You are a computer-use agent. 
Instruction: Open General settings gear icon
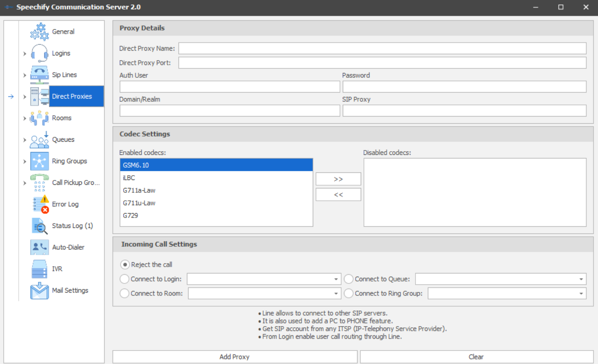point(40,32)
